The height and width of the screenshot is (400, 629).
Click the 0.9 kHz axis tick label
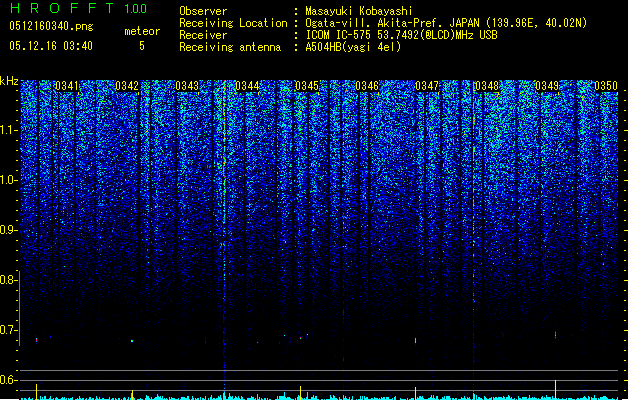coord(9,230)
